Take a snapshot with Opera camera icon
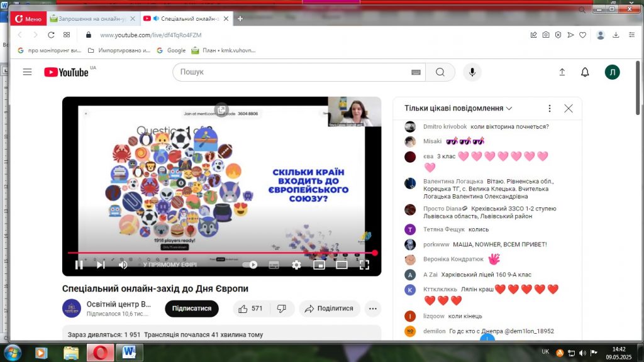 (x=546, y=35)
